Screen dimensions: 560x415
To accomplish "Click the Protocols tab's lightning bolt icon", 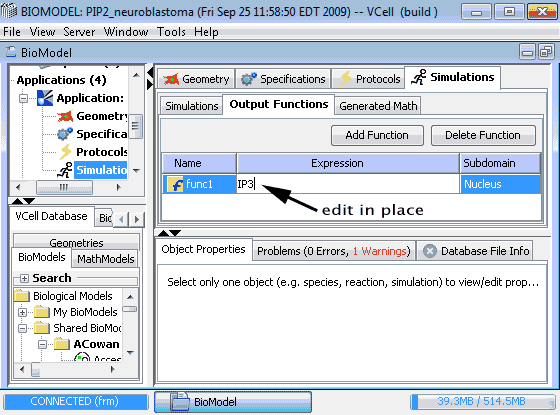I will click(x=345, y=79).
